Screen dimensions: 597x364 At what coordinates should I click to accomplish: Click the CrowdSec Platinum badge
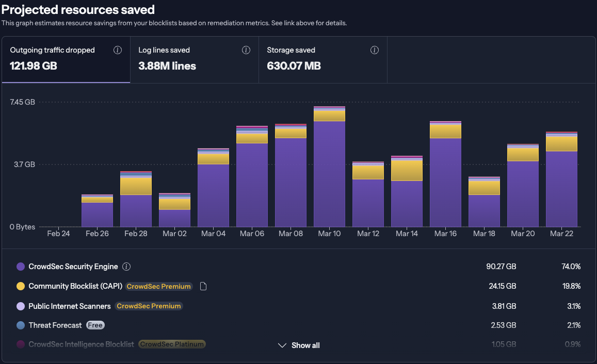click(172, 344)
